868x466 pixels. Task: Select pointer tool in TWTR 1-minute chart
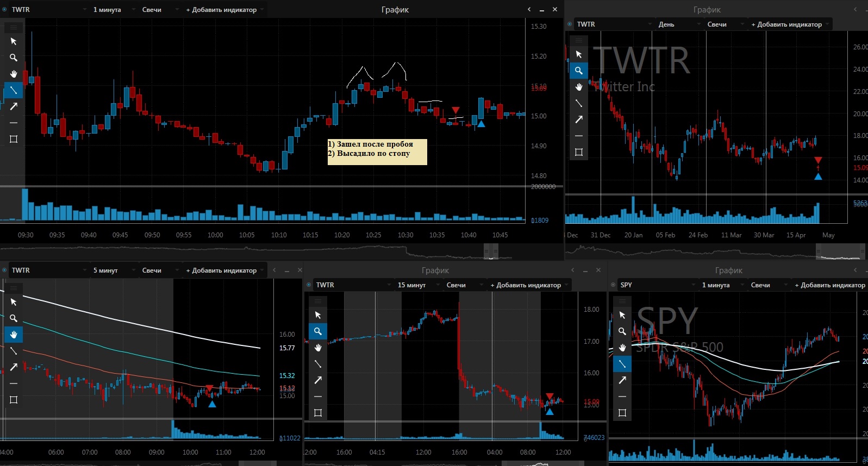[x=14, y=41]
